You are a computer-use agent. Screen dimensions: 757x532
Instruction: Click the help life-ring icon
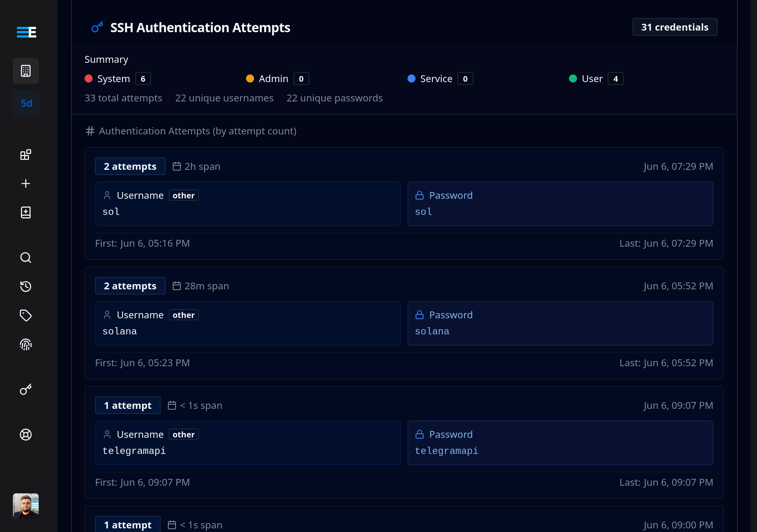(25, 435)
